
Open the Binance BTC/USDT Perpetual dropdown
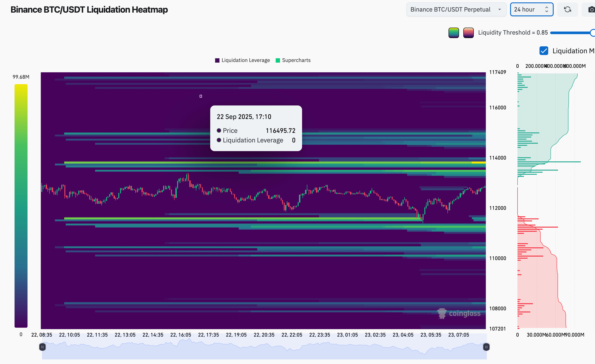pyautogui.click(x=456, y=9)
